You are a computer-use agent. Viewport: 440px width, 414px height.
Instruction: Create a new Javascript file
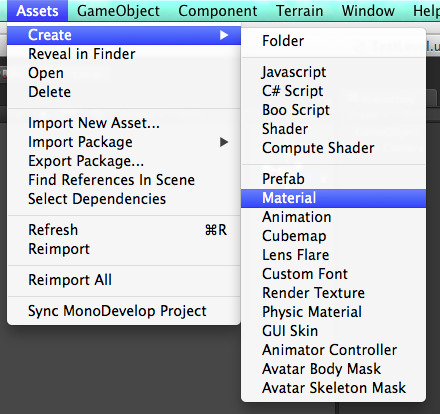pyautogui.click(x=333, y=72)
